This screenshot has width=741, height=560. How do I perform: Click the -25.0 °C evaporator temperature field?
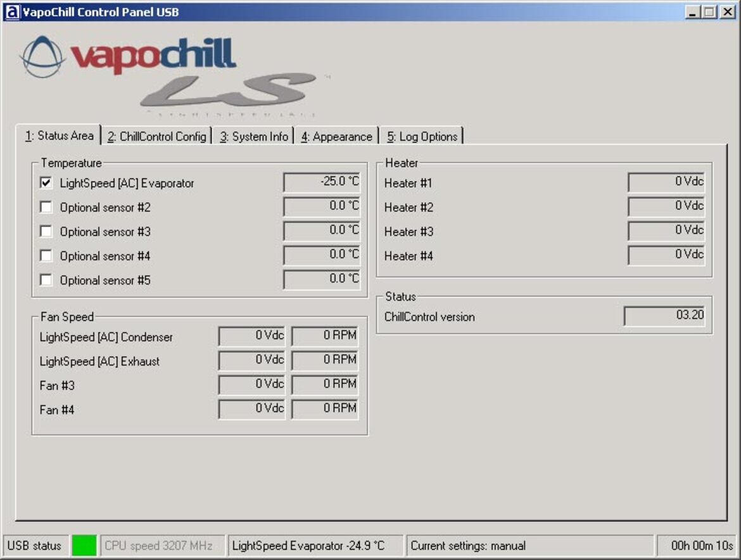(x=322, y=182)
